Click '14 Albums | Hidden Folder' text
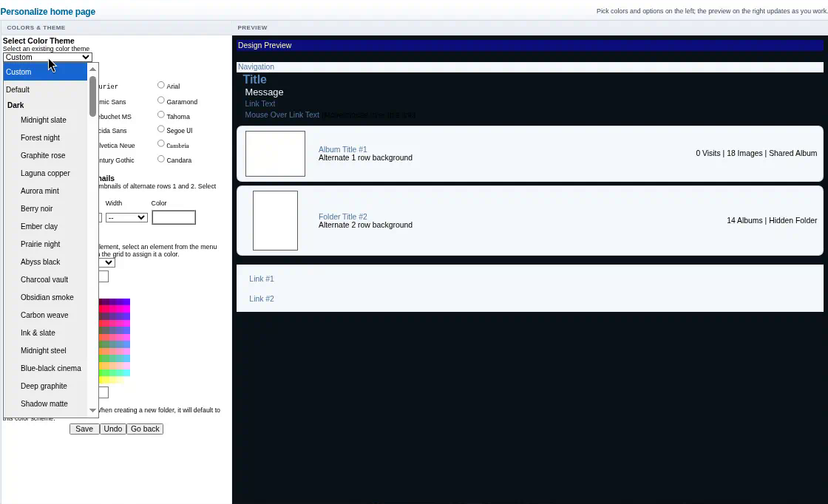 772,220
